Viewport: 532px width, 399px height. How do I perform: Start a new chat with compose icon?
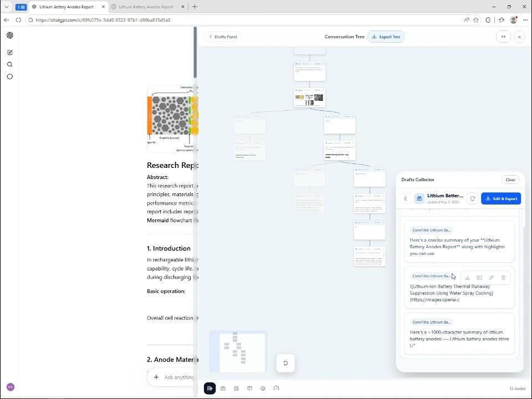[10, 52]
